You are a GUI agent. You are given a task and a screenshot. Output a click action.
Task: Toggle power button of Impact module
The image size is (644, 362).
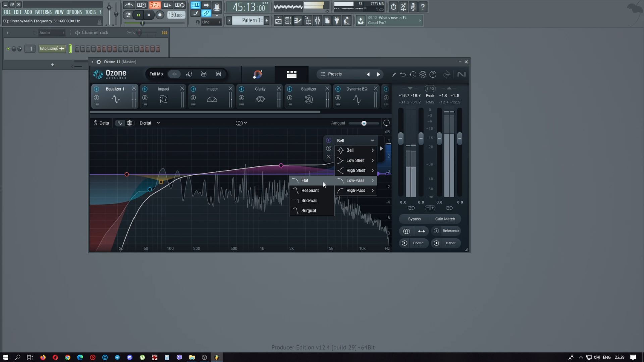click(145, 89)
